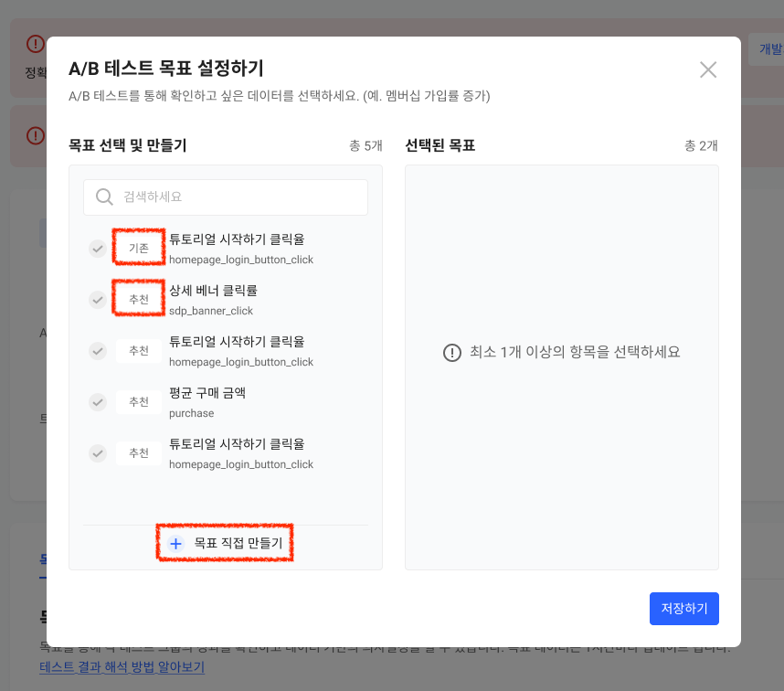This screenshot has height=691, width=784.
Task: Open 테스트 결과 해석 방법 알아보기 link behind dialog
Action: click(122, 667)
